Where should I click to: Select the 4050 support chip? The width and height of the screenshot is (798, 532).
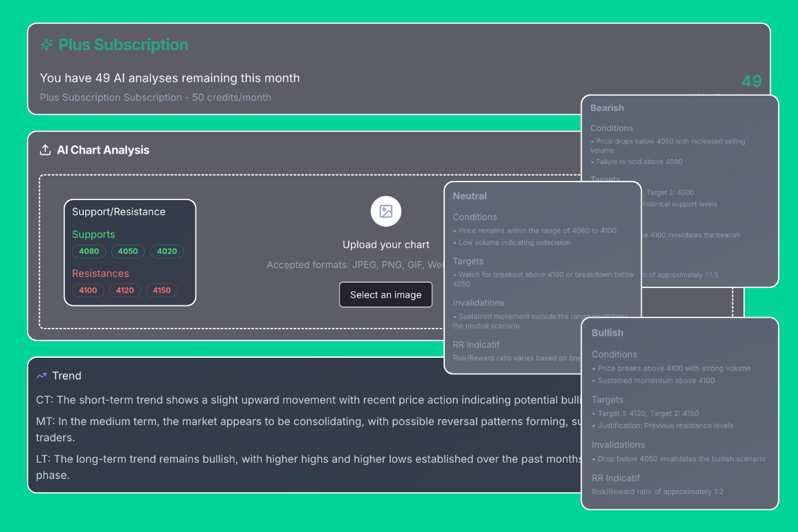(x=128, y=251)
